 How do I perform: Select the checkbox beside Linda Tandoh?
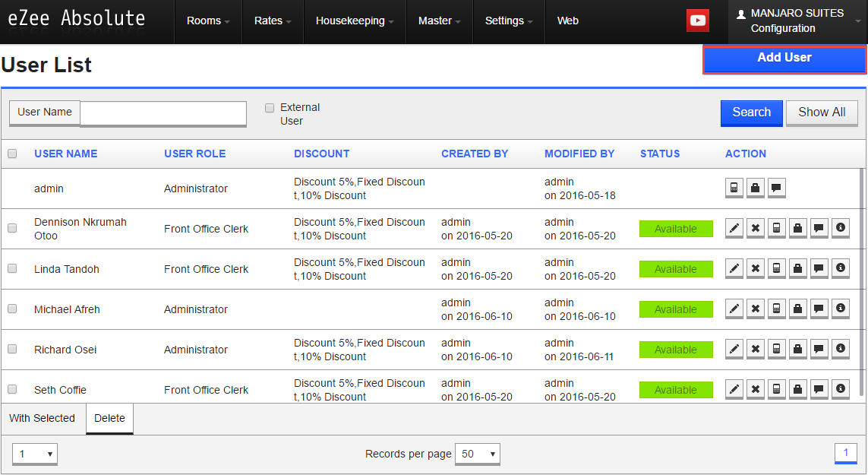(12, 268)
